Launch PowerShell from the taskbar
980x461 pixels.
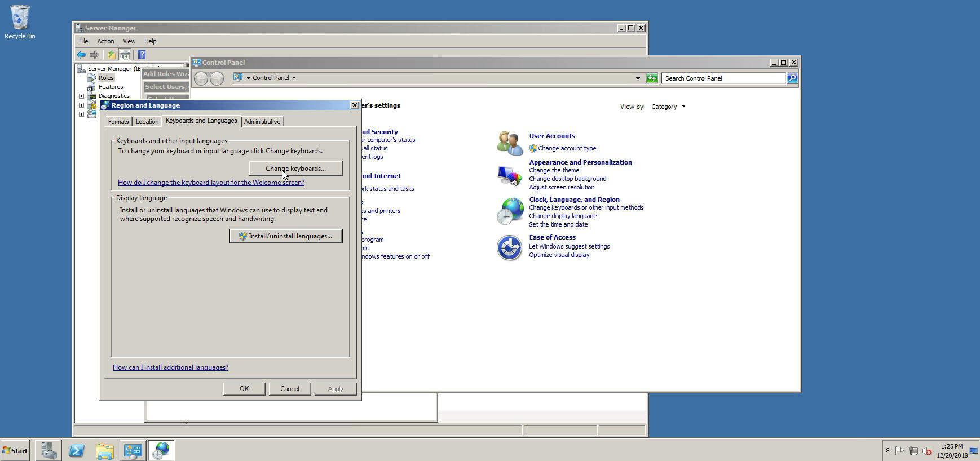click(77, 450)
